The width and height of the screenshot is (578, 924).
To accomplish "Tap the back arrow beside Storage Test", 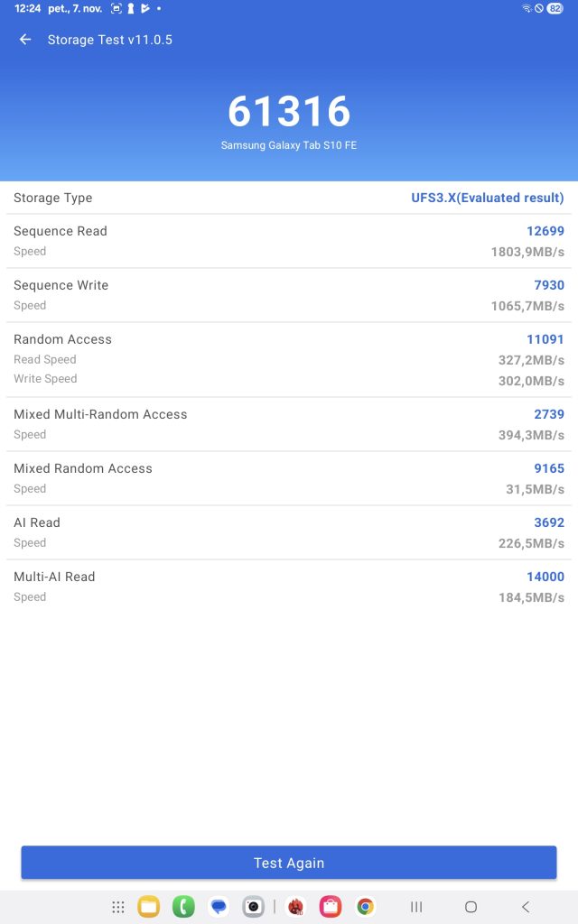I will 25,40.
